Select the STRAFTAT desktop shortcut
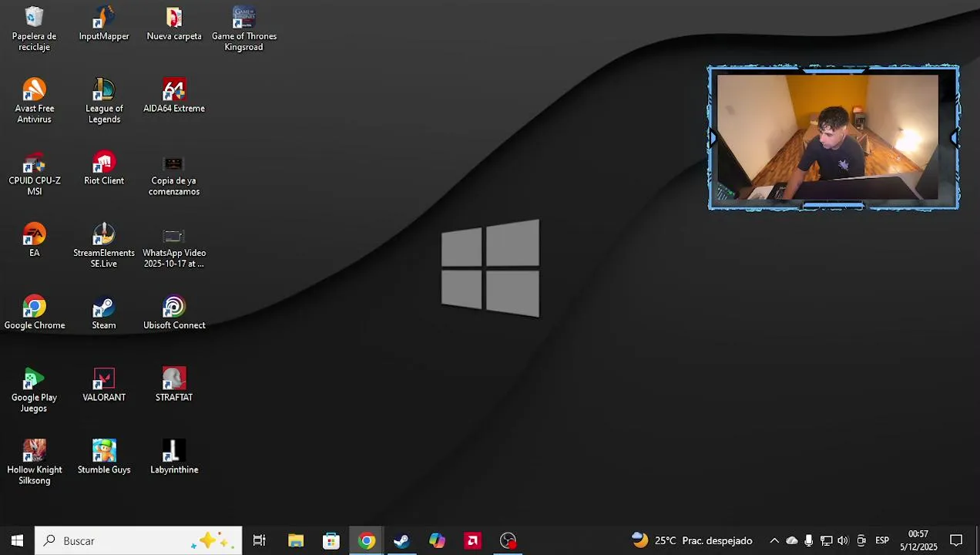Image resolution: width=980 pixels, height=555 pixels. click(x=174, y=385)
